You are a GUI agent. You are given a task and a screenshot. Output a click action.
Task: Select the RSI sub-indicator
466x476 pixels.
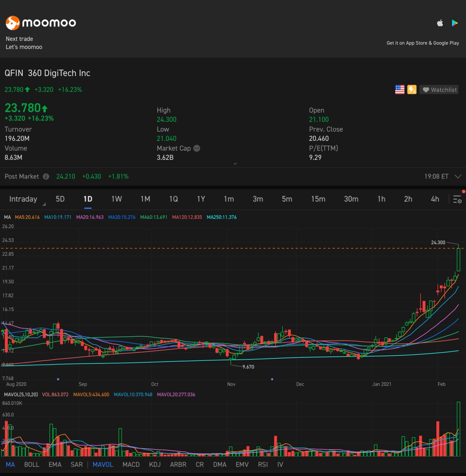tap(263, 464)
